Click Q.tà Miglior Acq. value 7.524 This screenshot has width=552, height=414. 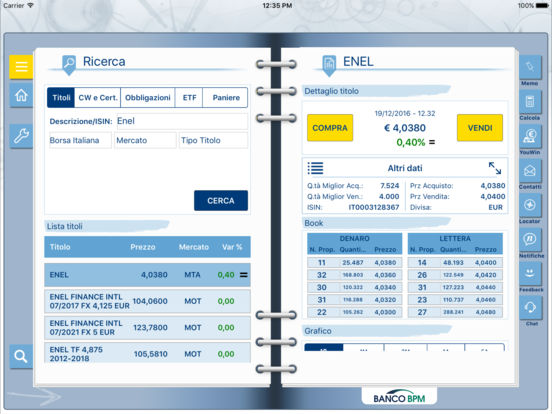(x=390, y=186)
